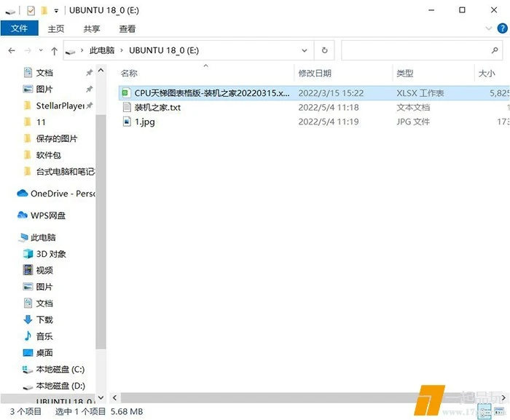Screen dimensions: 510x420
Task: Switch to the 查看 ribbon tab
Action: (x=127, y=28)
